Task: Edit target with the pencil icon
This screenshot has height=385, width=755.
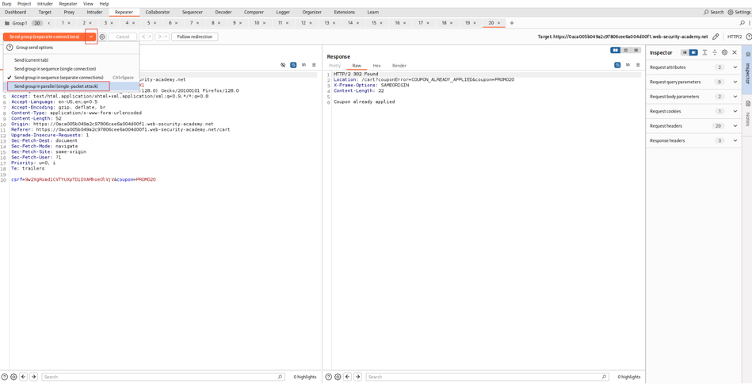Action: (716, 37)
